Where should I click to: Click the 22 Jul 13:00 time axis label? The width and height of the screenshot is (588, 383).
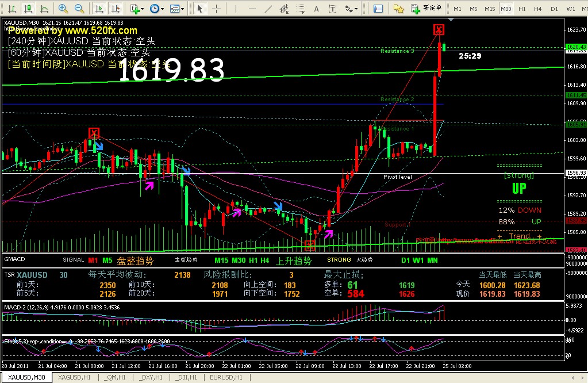[347, 366]
